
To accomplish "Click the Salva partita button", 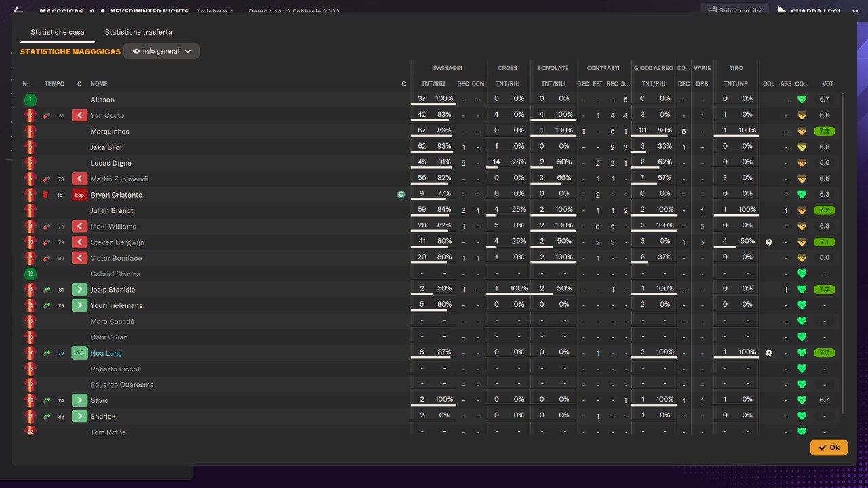I will [x=734, y=10].
